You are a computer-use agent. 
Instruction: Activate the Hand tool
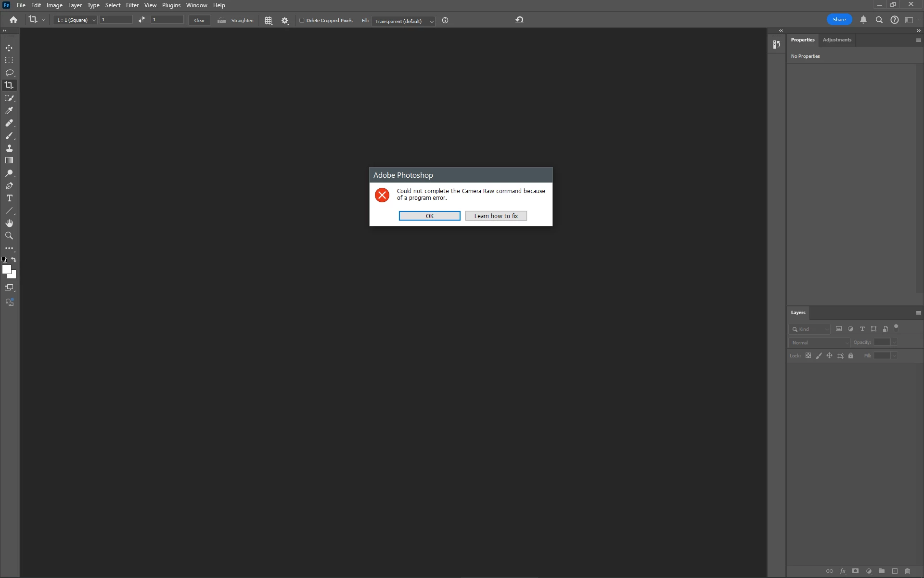[9, 223]
